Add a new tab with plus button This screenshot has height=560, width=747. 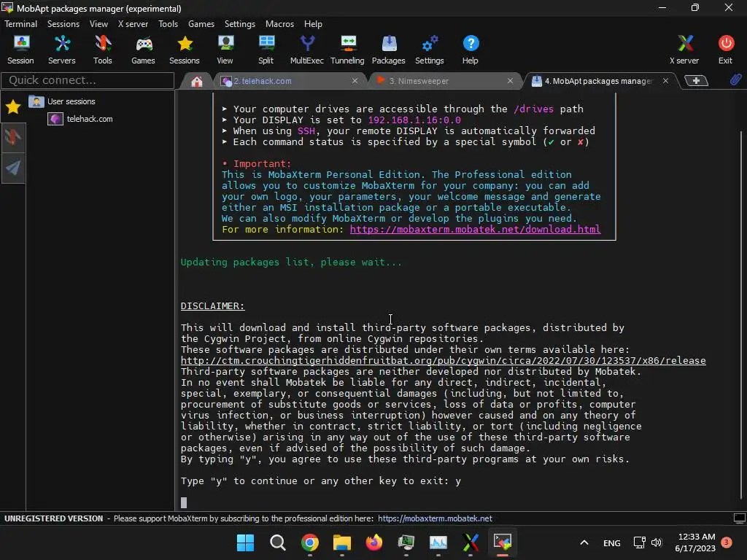pos(696,81)
